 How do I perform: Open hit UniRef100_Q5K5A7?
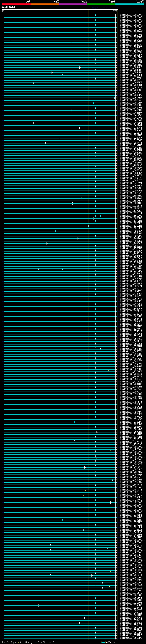click(131, 103)
